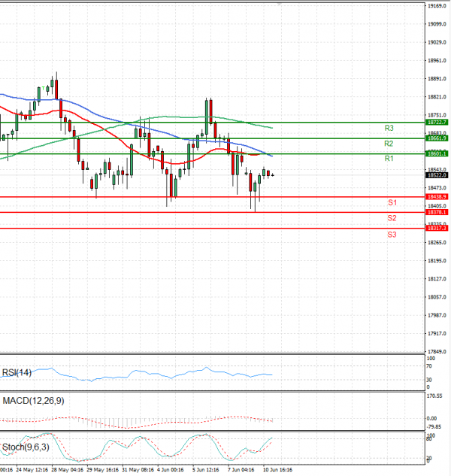
Task: Click the 18891.0 price axis value
Action: pos(437,79)
